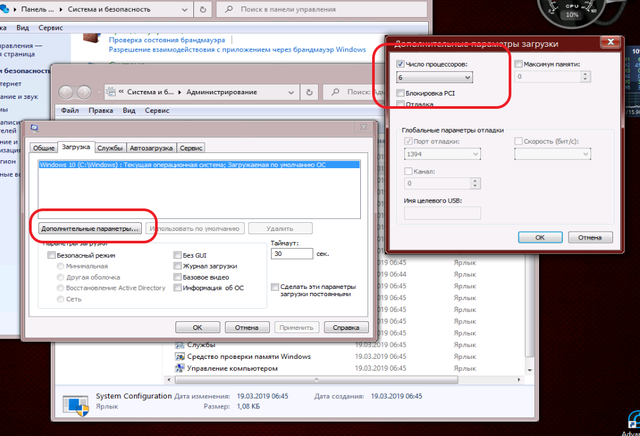
Task: Click the folder icon in Администрирование address bar
Action: tap(111, 92)
